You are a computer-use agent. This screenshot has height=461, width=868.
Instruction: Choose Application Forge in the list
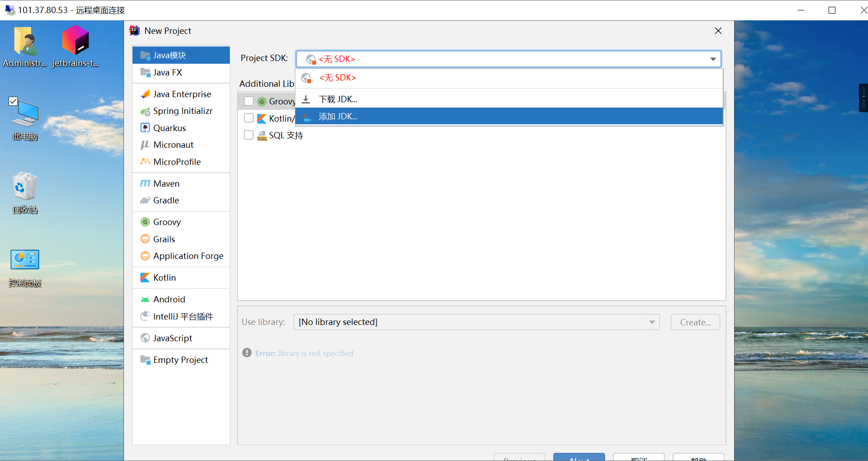point(181,256)
